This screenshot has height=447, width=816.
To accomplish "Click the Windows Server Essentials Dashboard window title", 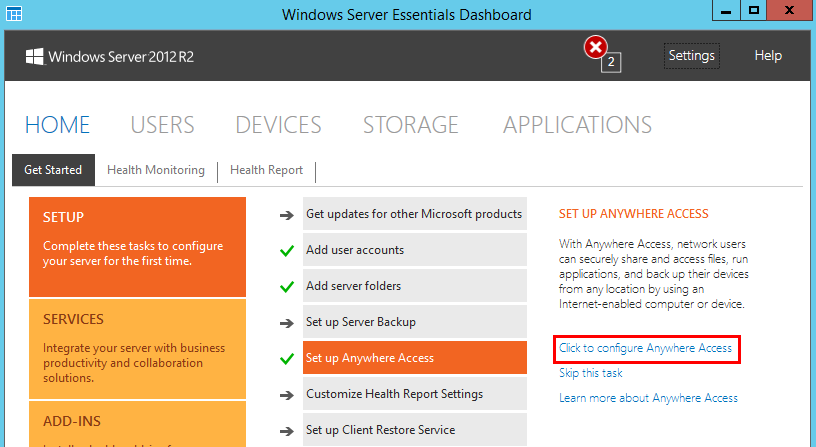I will 406,14.
